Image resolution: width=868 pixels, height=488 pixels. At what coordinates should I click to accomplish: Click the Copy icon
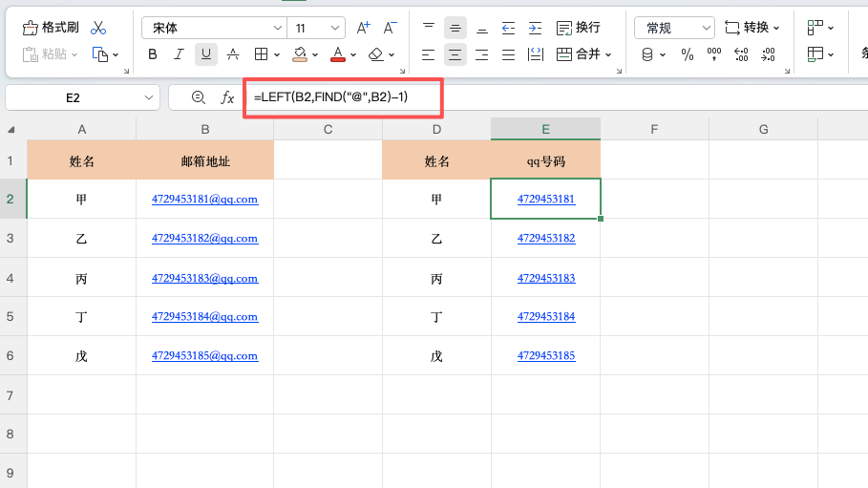tap(100, 54)
